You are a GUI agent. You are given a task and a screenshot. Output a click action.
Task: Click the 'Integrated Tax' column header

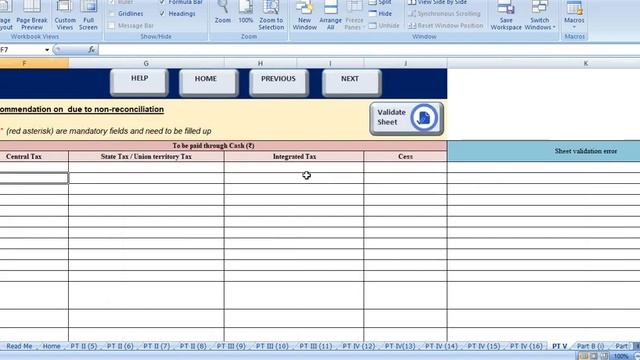pyautogui.click(x=294, y=156)
